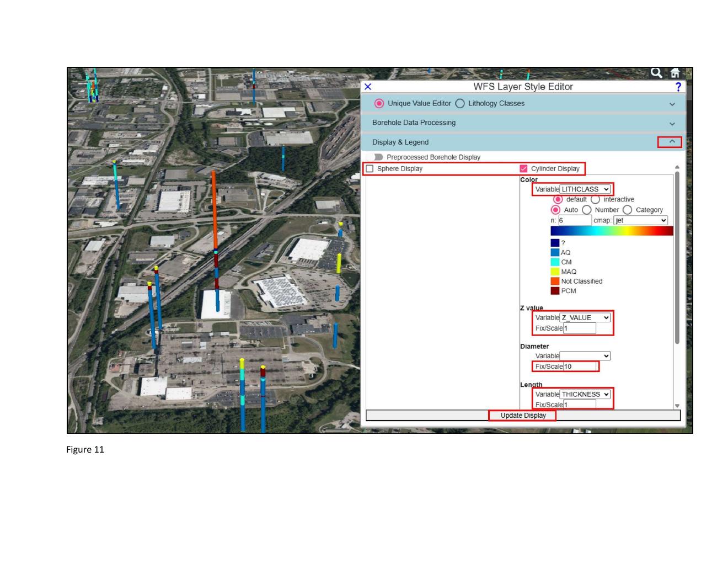The height and width of the screenshot is (563, 728).
Task: Click the CM cyan legend swatch
Action: tap(555, 262)
